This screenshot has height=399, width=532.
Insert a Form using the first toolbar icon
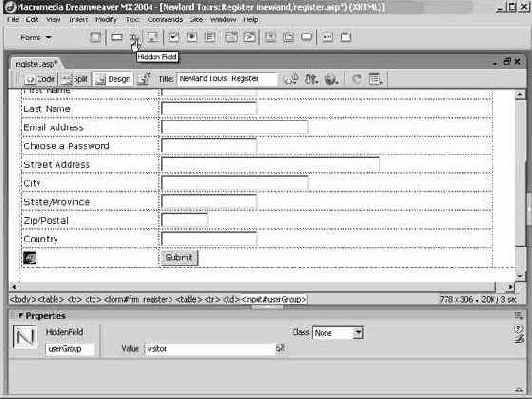pyautogui.click(x=95, y=37)
